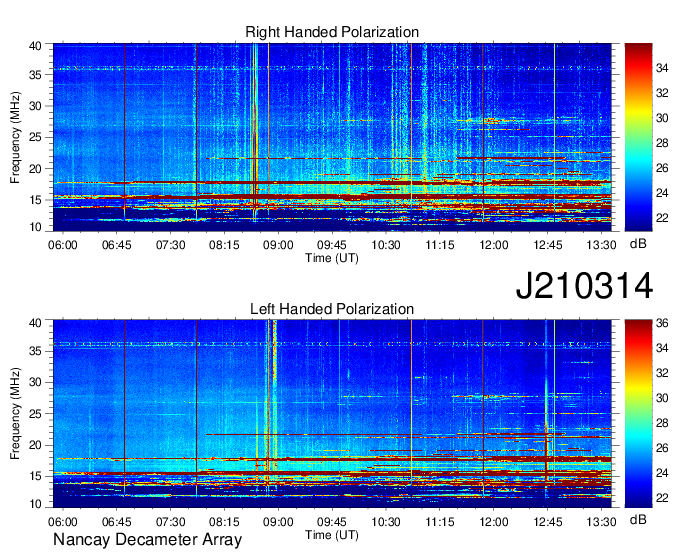Click the Right Handed Polarization spectrogram image
Screen dimensions: 680x552
coord(332,137)
